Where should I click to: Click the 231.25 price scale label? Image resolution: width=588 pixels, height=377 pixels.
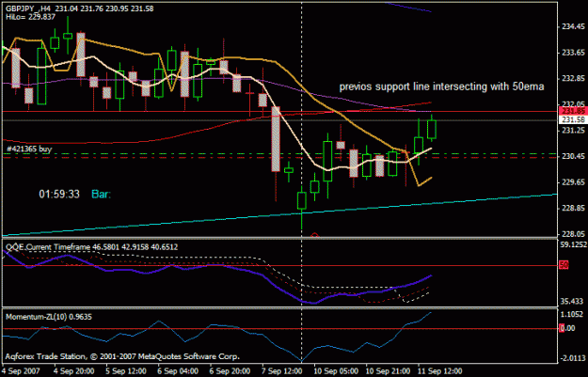click(573, 131)
